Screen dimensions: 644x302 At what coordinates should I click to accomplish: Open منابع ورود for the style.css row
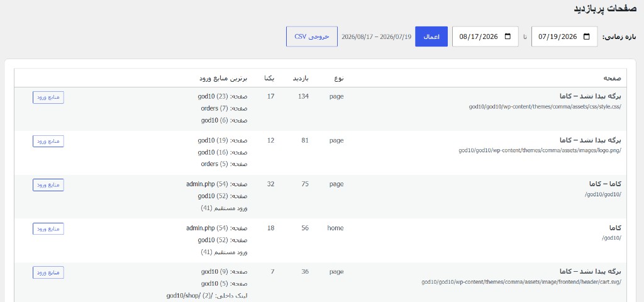tap(48, 98)
